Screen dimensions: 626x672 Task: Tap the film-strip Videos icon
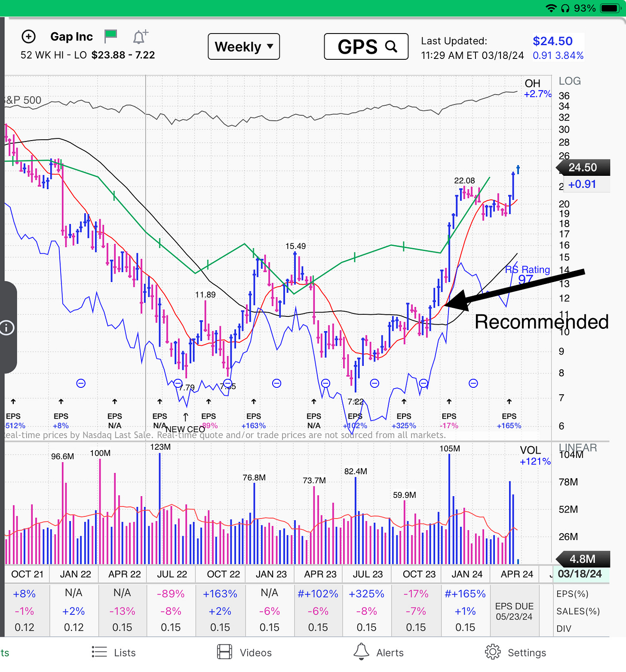click(224, 652)
